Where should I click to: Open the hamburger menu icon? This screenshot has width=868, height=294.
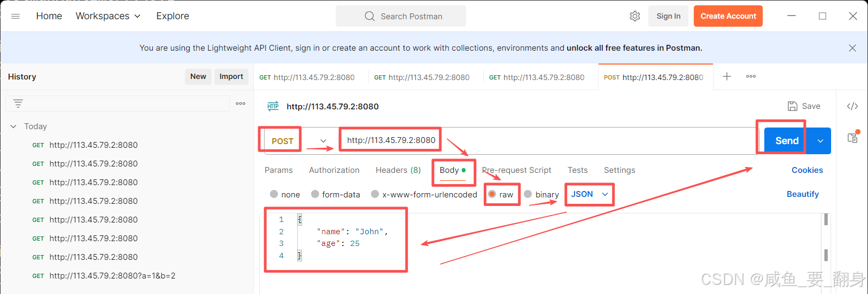[x=15, y=16]
